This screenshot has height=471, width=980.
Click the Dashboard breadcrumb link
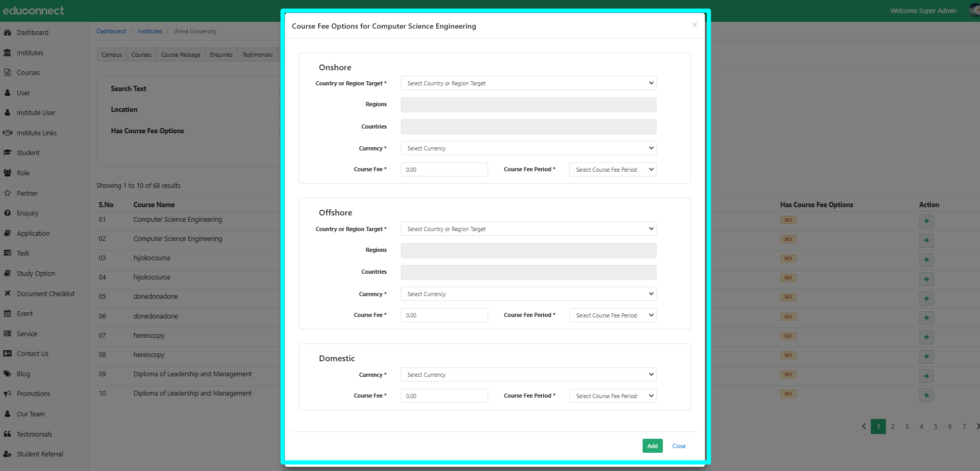(x=111, y=31)
